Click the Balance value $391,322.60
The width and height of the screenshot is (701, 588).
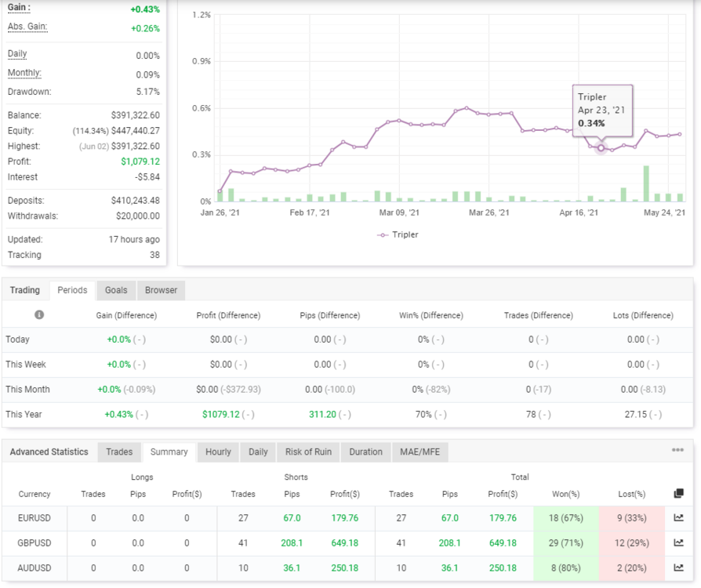[136, 115]
